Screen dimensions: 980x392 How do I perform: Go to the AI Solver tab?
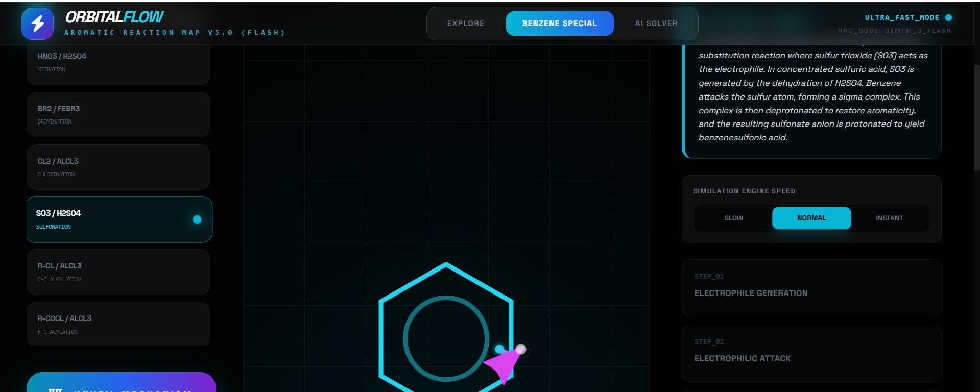pos(656,23)
